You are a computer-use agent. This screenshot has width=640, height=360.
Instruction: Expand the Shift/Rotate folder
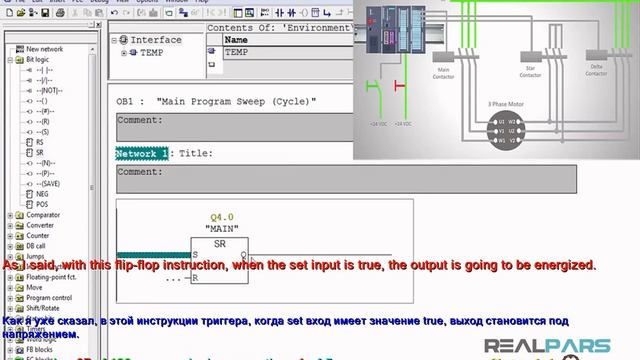pyautogui.click(x=10, y=309)
